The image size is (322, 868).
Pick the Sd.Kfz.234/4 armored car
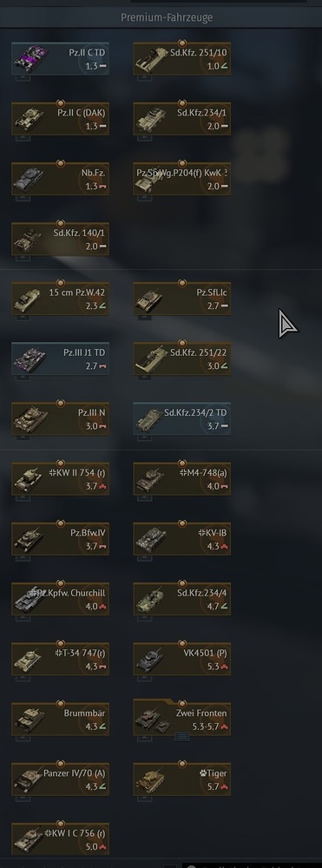(x=182, y=599)
